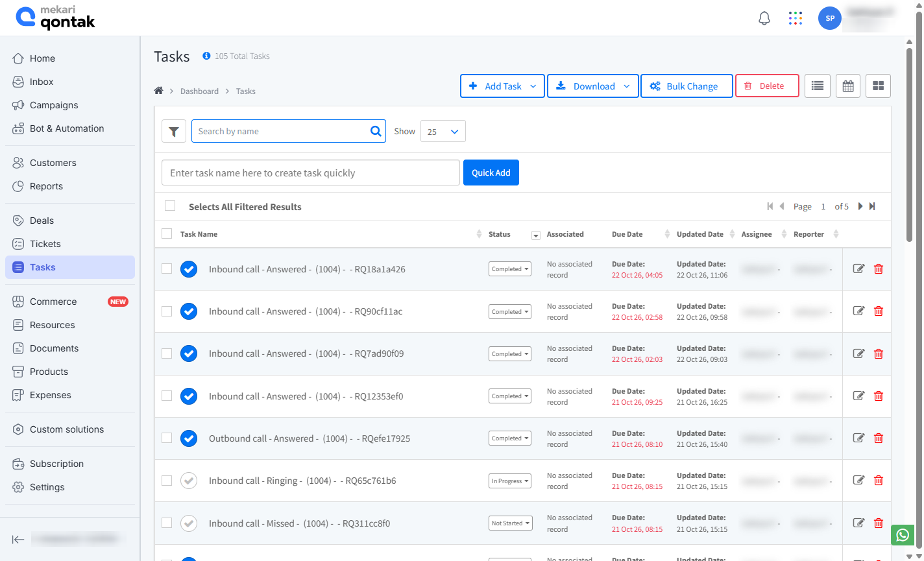Switch to calendar view layout
924x561 pixels.
(848, 86)
